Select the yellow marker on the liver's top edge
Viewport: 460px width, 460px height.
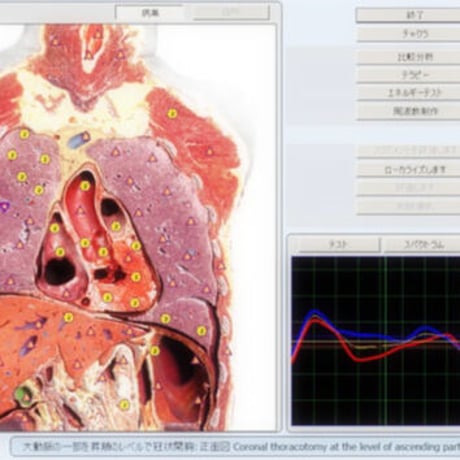(68, 317)
